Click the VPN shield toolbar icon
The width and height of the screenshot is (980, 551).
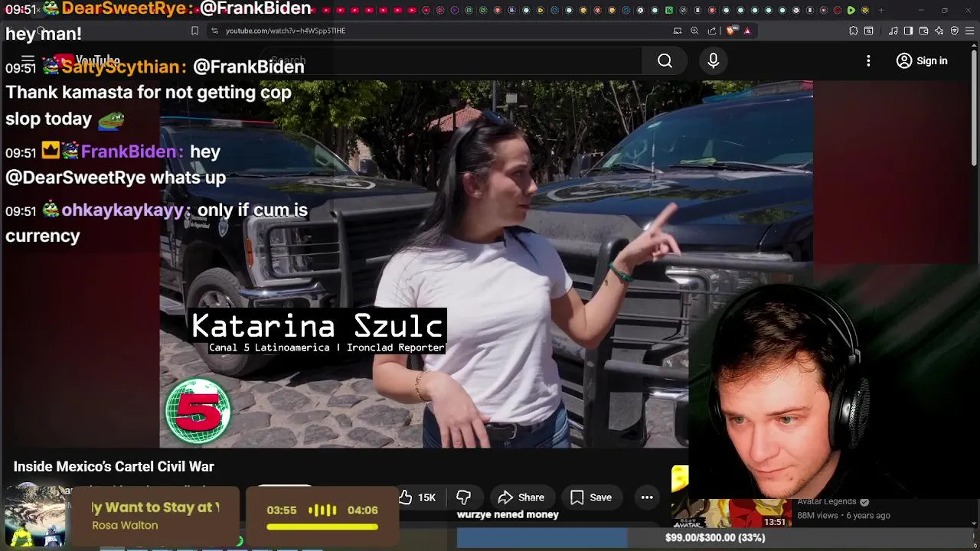pyautogui.click(x=955, y=31)
